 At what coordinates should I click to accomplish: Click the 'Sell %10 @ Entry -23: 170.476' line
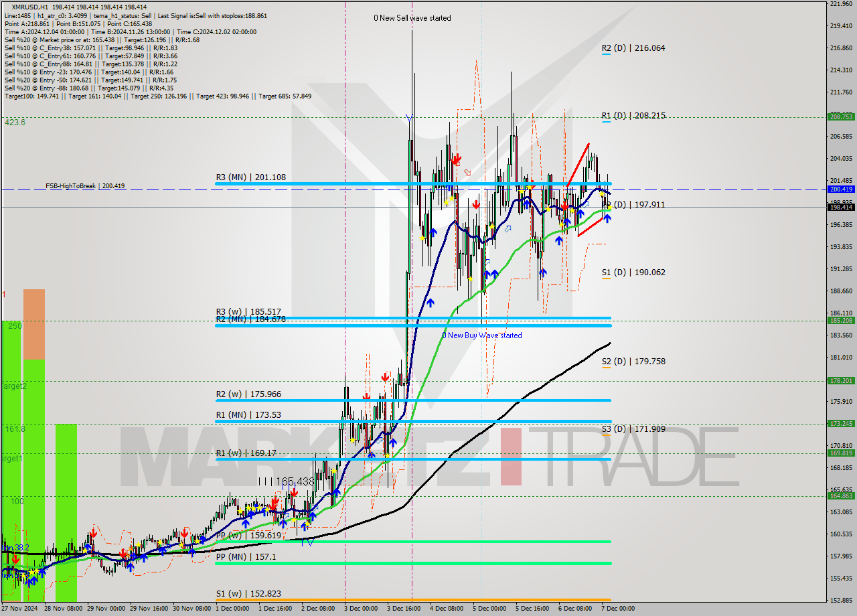(x=89, y=72)
